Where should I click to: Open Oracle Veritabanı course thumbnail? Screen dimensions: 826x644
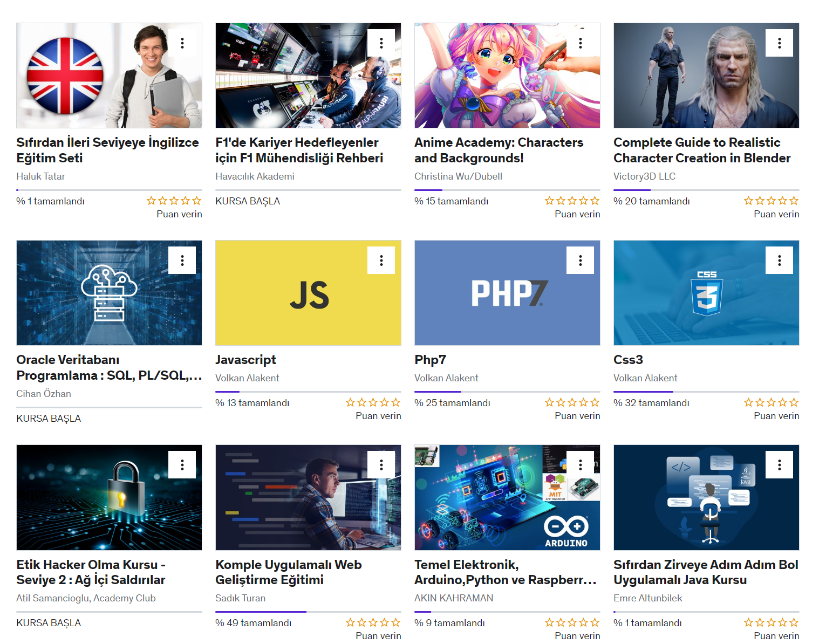(x=109, y=293)
